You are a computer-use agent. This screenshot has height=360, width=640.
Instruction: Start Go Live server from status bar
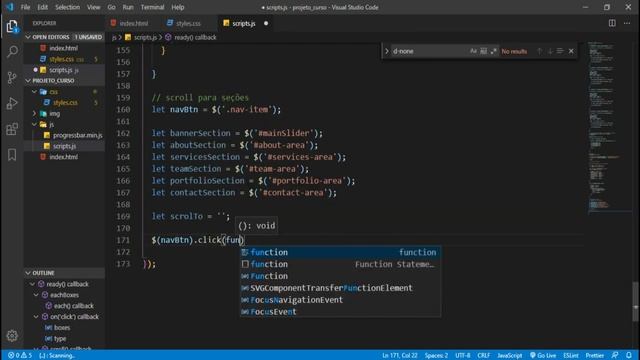[x=543, y=356]
